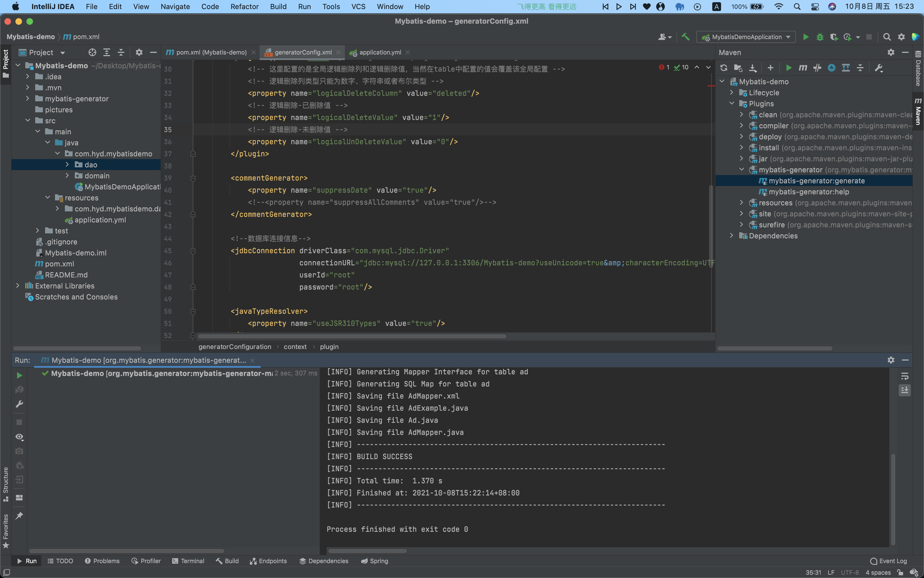This screenshot has width=924, height=578.
Task: Click the plugin breadcrumb
Action: pos(329,346)
